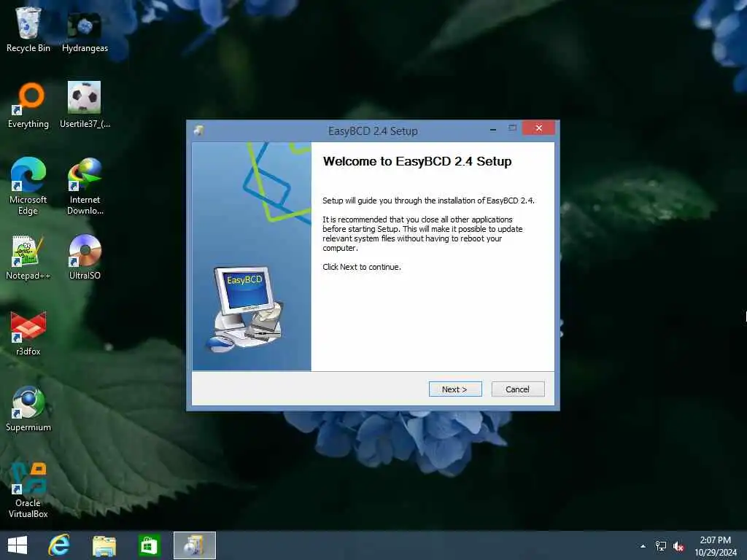Click the muted volume tray icon
The image size is (747, 560).
678,546
